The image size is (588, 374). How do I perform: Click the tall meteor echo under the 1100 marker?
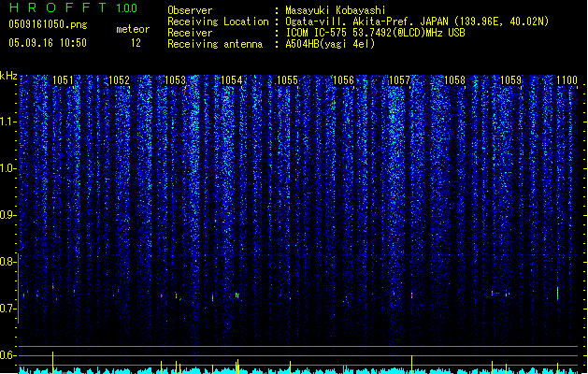[x=558, y=294]
